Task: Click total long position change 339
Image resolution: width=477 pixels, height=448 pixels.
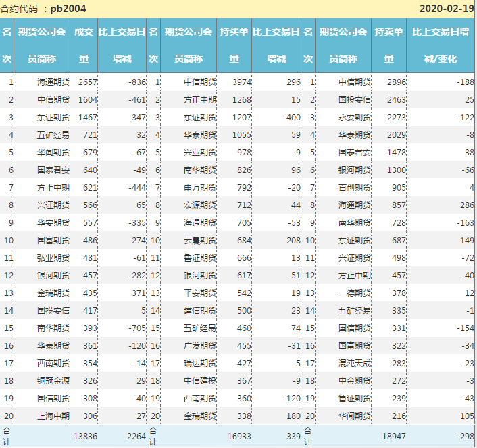Action: 293,437
